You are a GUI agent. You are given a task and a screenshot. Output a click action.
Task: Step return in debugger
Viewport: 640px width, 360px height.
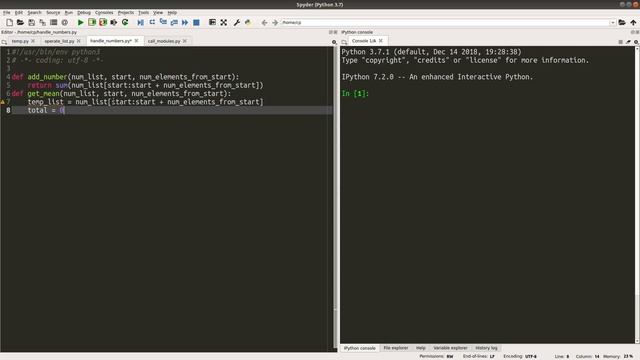174,22
